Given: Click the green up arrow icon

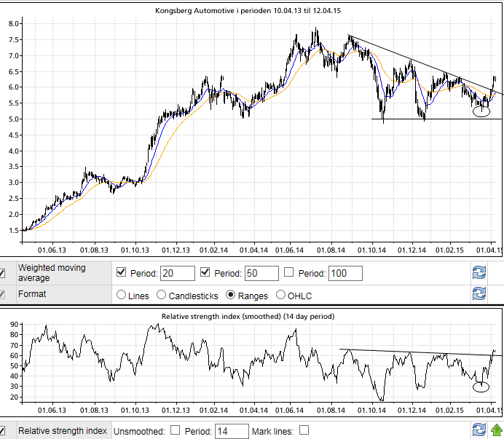Looking at the screenshot, I should [x=495, y=431].
